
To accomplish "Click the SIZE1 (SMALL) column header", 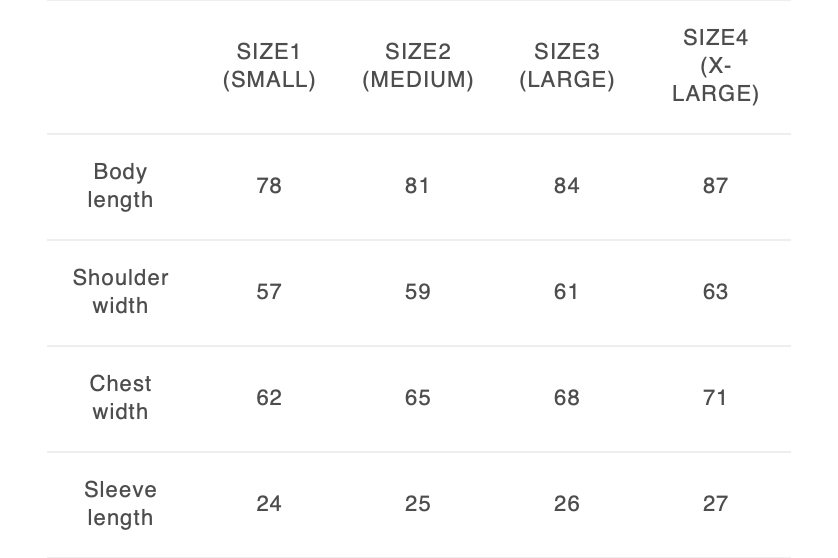I will pos(269,66).
